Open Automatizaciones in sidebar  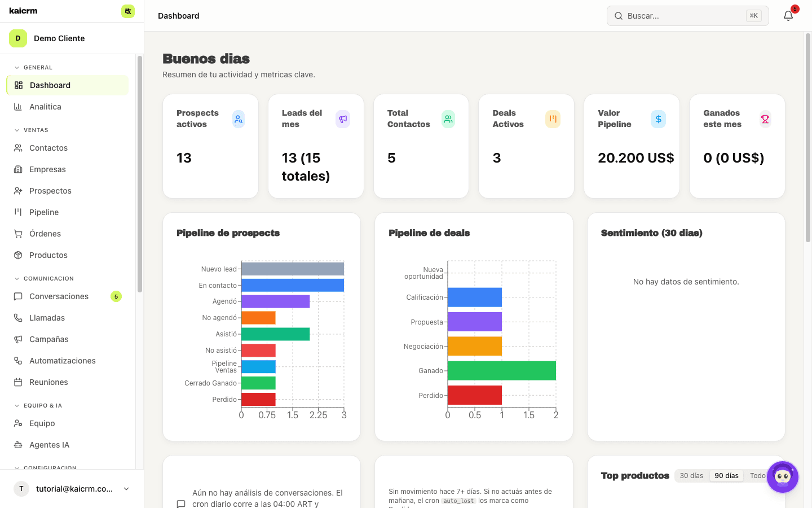(68, 361)
